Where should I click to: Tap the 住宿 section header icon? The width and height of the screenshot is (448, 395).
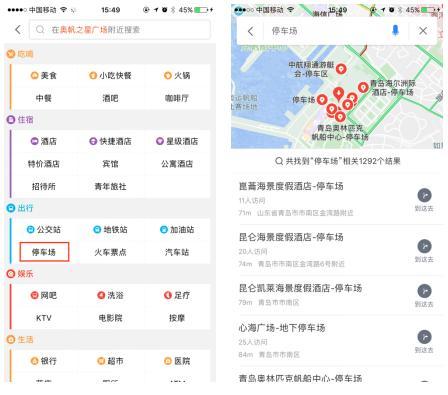coord(11,120)
